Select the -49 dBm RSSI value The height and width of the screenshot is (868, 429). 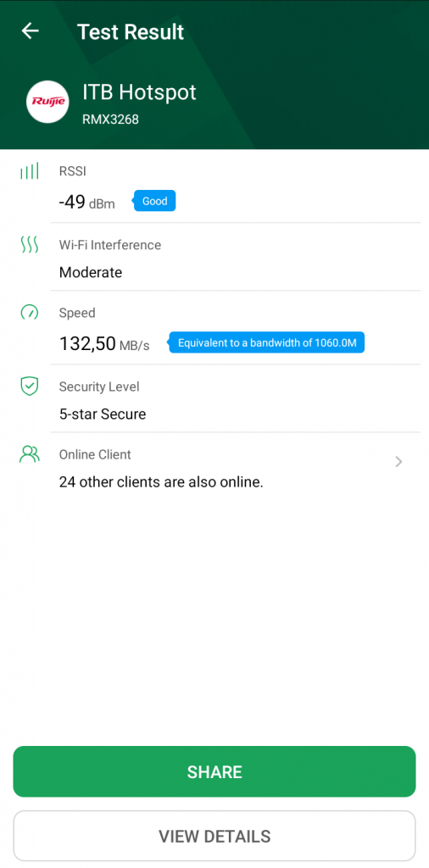[x=87, y=203]
